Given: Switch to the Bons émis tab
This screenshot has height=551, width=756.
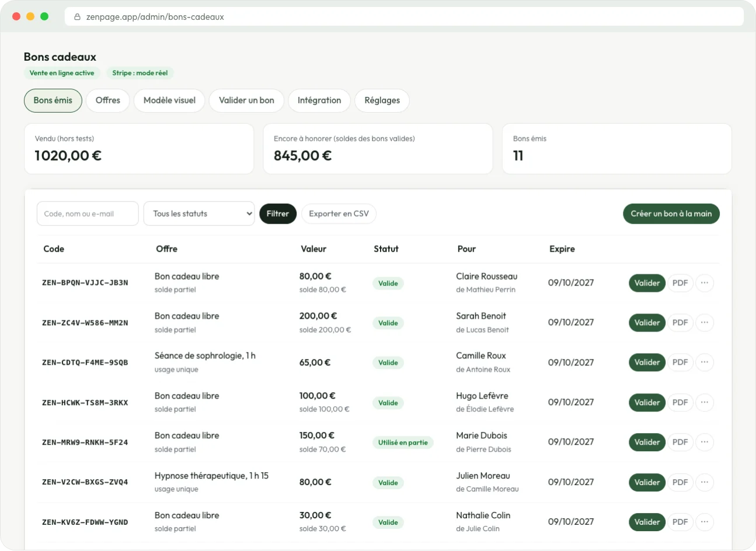Looking at the screenshot, I should [x=53, y=100].
